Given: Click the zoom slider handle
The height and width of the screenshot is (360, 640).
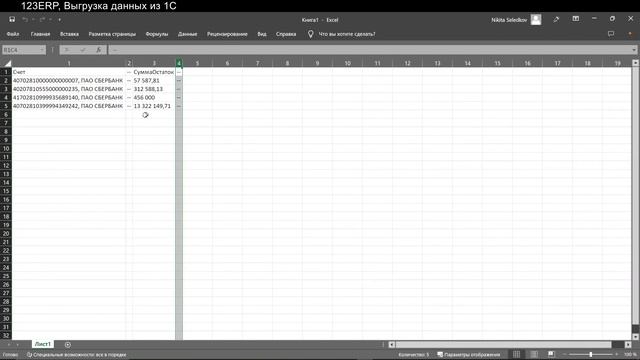Looking at the screenshot, I should [590, 354].
